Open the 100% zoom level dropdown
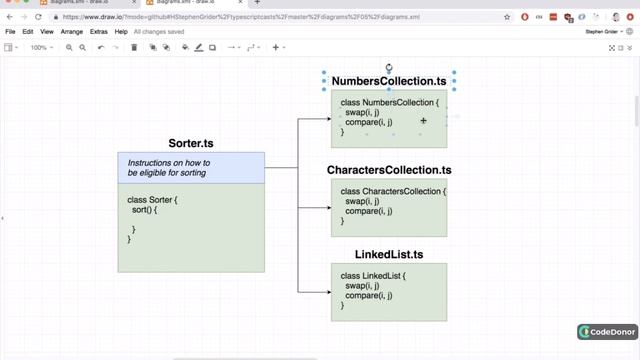The image size is (640, 360). [x=42, y=48]
